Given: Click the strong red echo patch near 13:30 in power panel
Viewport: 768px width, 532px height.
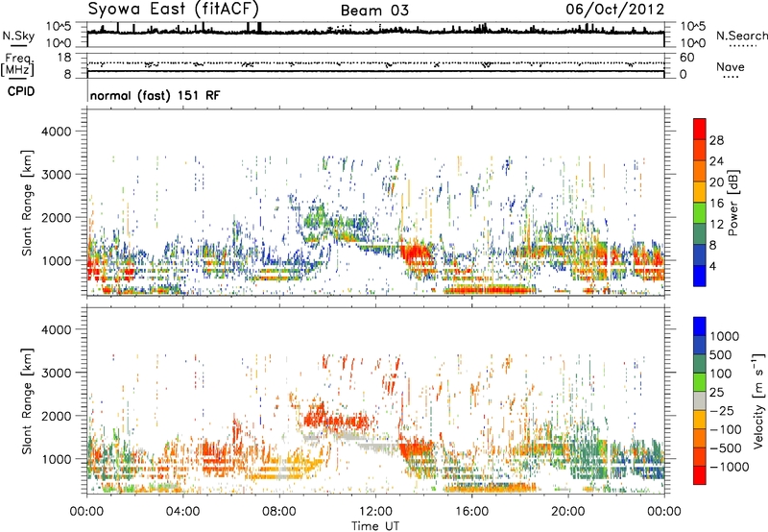Looking at the screenshot, I should coord(417,254).
